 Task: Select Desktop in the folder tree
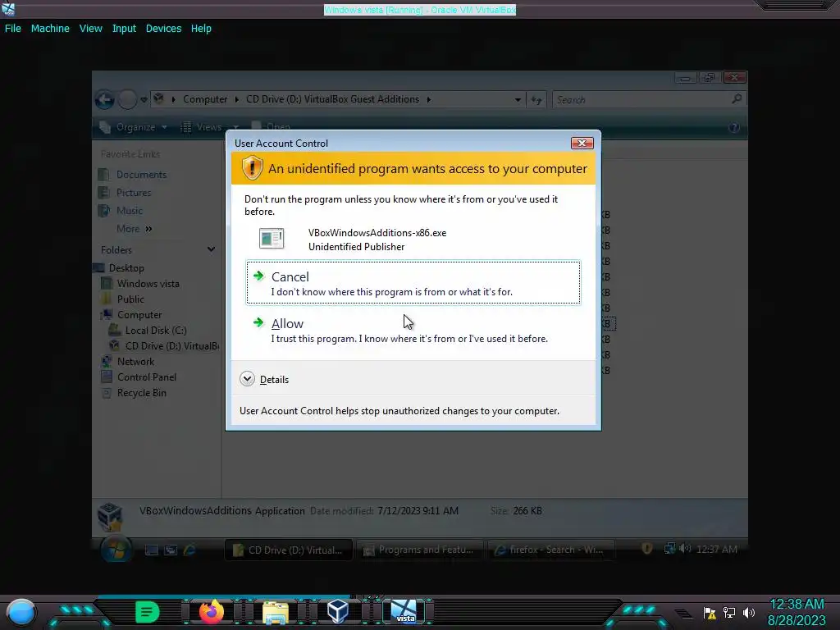(x=126, y=268)
